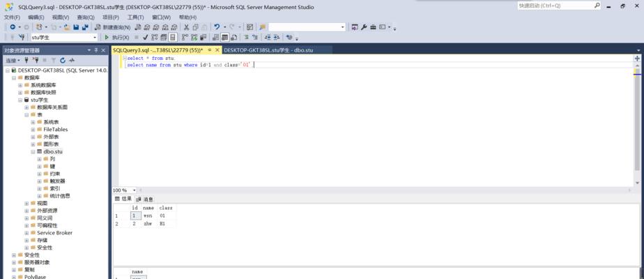
Task: Open the 查询(Q) menu
Action: coord(86,17)
